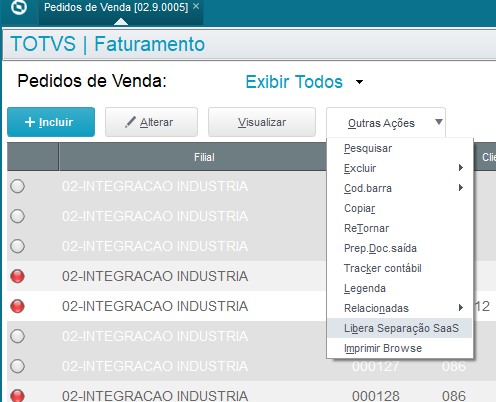Click the 086 cell in row 000128

tap(454, 396)
